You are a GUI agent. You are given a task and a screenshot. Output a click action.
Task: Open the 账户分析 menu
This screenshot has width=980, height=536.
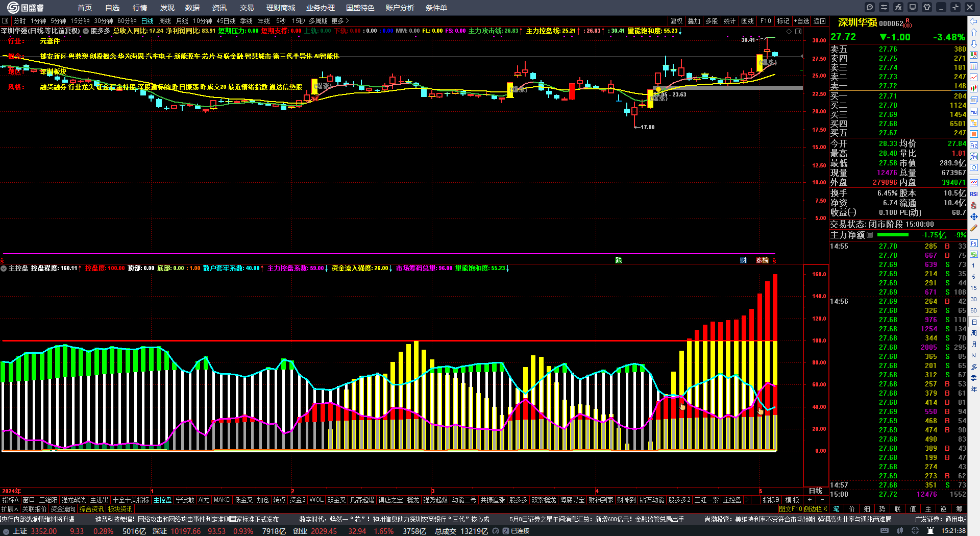[400, 8]
